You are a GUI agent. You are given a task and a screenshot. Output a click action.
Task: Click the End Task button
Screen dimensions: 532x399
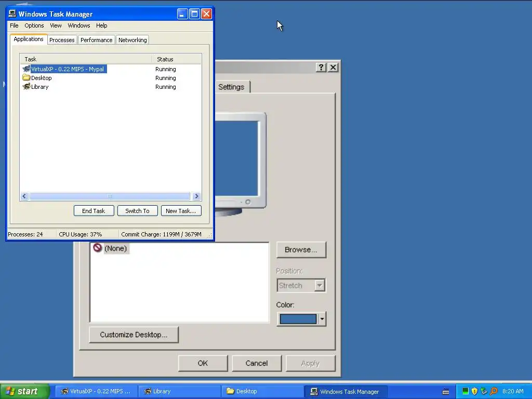(94, 211)
